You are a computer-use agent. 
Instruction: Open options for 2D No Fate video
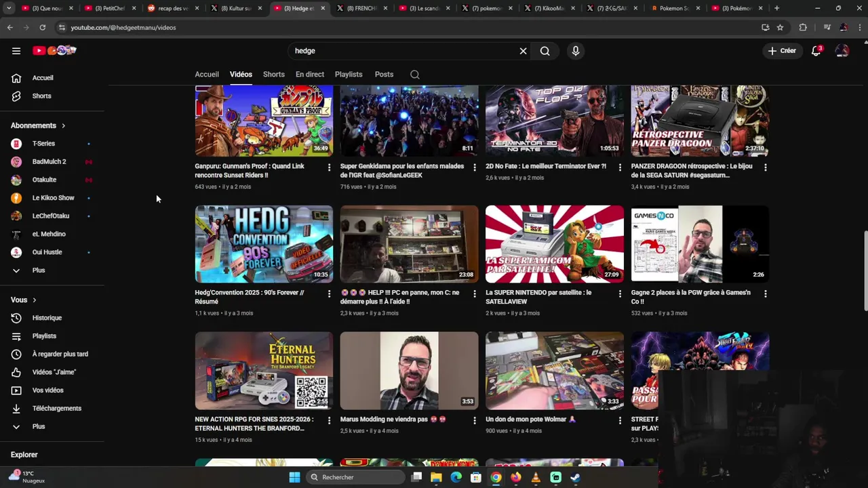619,167
